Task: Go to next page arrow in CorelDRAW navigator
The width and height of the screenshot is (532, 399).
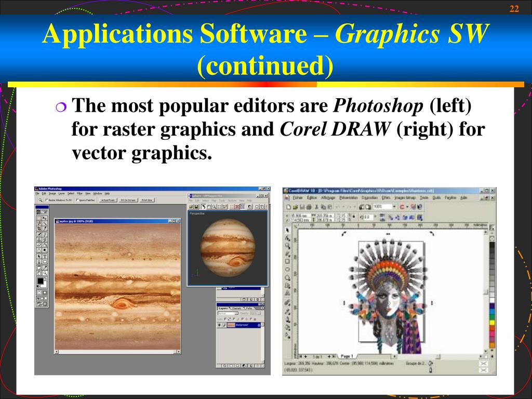Action: click(329, 356)
